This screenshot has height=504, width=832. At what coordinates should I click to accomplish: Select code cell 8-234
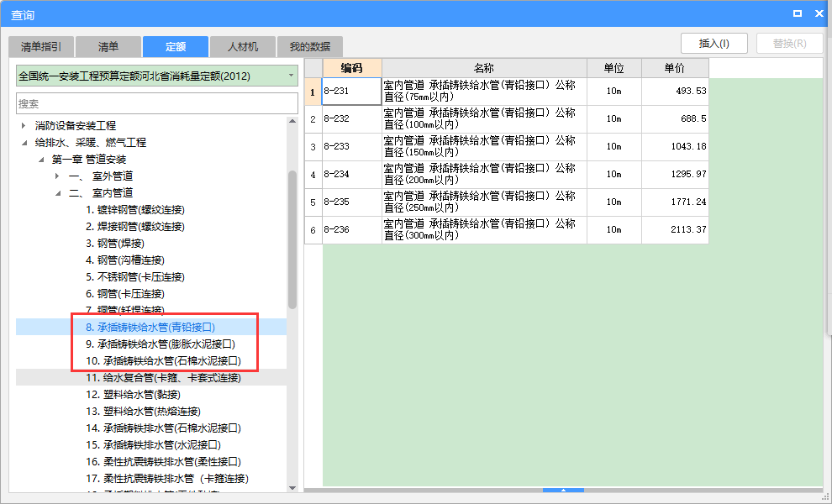[x=352, y=175]
